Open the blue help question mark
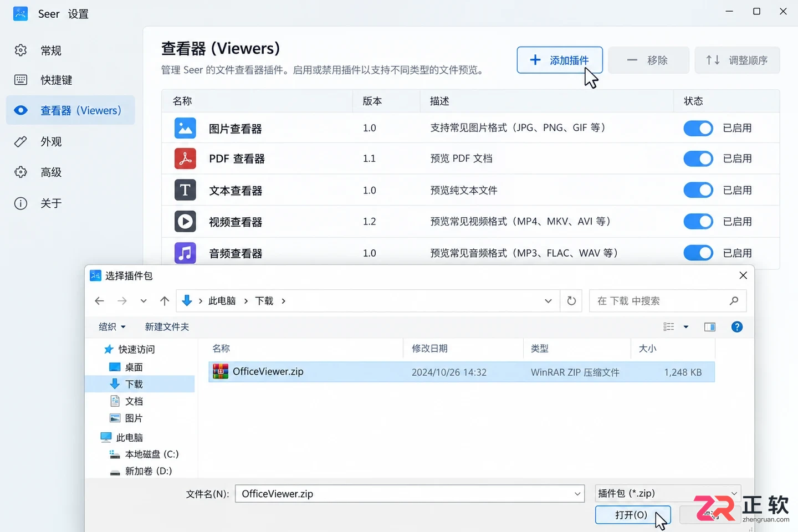Image resolution: width=798 pixels, height=532 pixels. click(x=737, y=327)
